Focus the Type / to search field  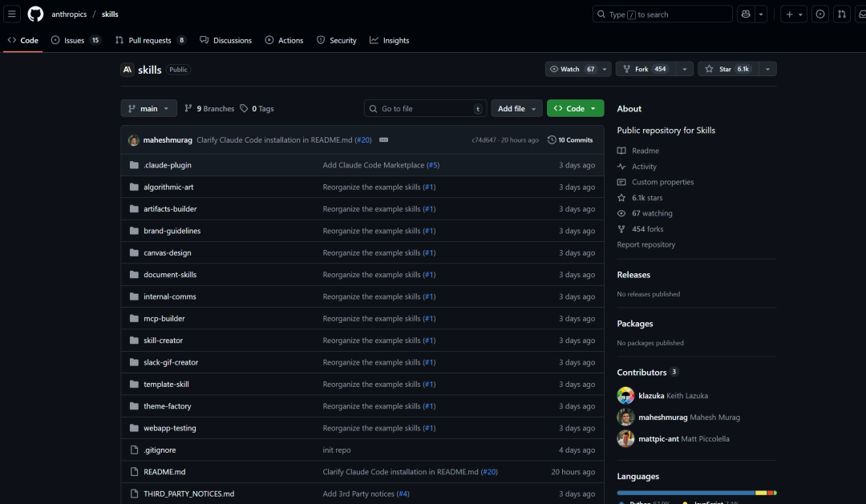tap(662, 14)
